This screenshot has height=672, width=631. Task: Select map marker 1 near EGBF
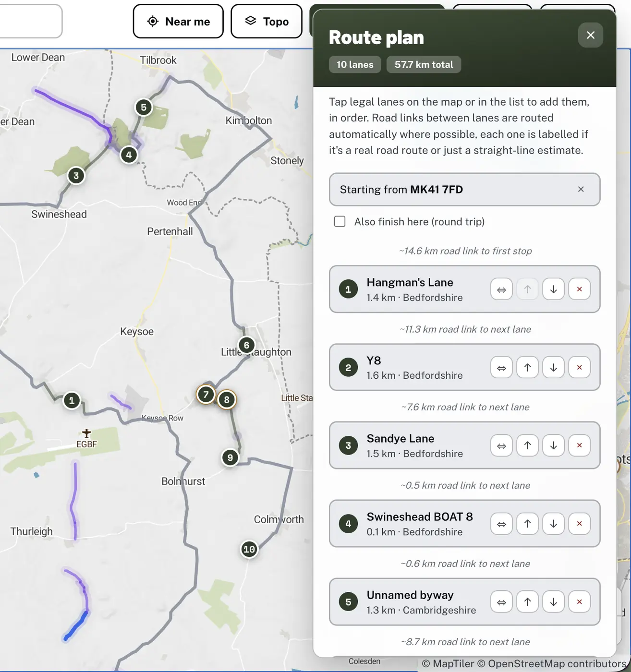pyautogui.click(x=72, y=400)
